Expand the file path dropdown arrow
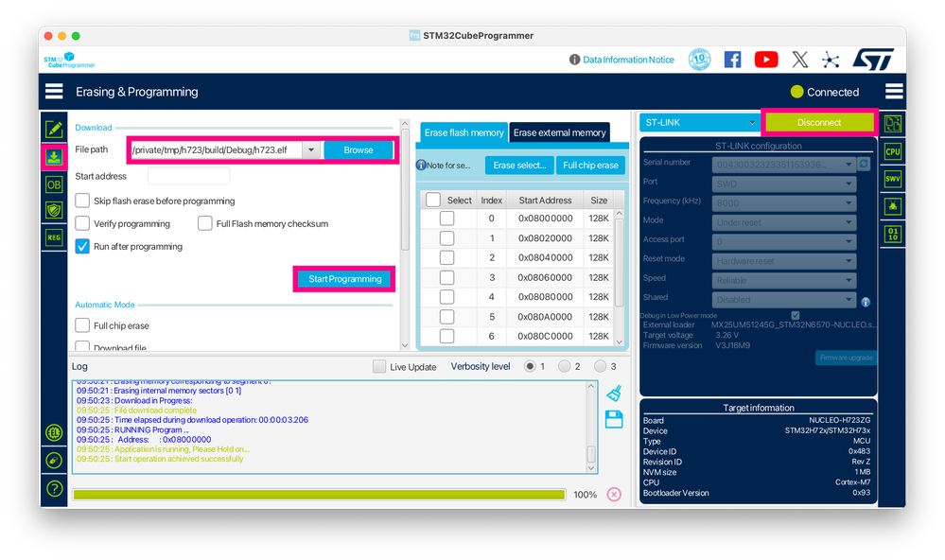Viewport: 945px width, 560px height. click(311, 150)
